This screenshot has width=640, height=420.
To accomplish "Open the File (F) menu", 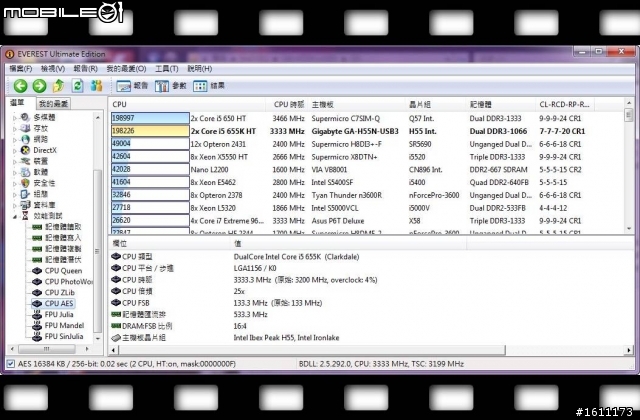I will (x=20, y=69).
